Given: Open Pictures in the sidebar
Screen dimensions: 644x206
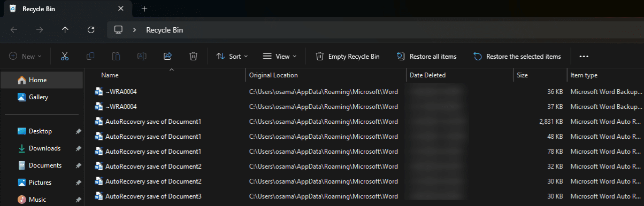Looking at the screenshot, I should point(42,183).
